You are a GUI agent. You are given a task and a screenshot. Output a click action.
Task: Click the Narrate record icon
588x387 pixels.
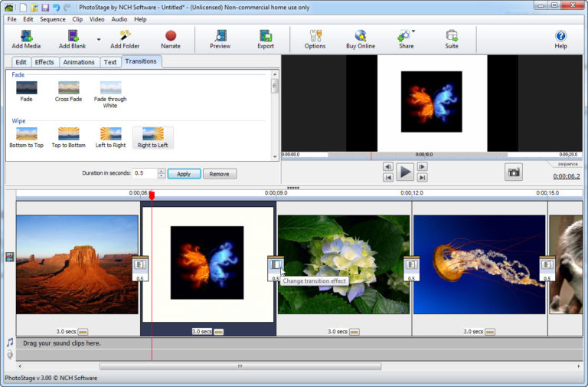[x=171, y=36]
